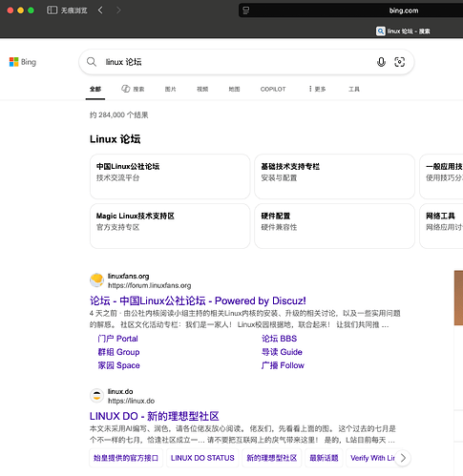The height and width of the screenshot is (476, 463).
Task: Open the 基础技术支持专栏 card
Action: click(x=334, y=176)
